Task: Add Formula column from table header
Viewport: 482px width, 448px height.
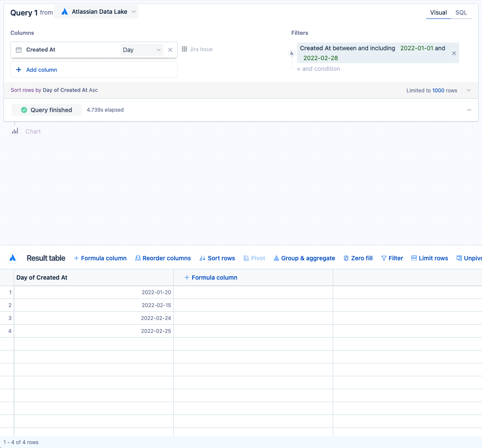Action: (x=211, y=277)
